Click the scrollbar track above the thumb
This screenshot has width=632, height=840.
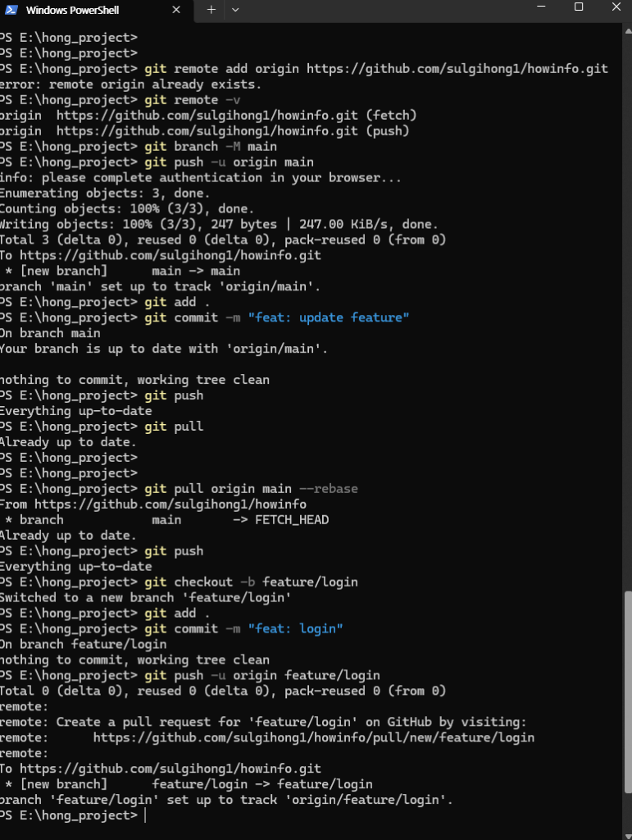(627, 328)
